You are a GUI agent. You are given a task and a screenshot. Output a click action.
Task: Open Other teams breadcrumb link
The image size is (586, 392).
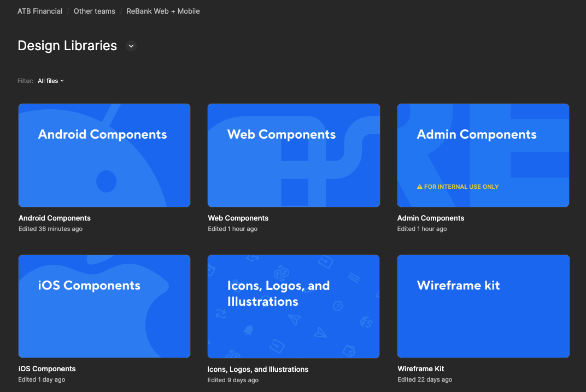[94, 11]
